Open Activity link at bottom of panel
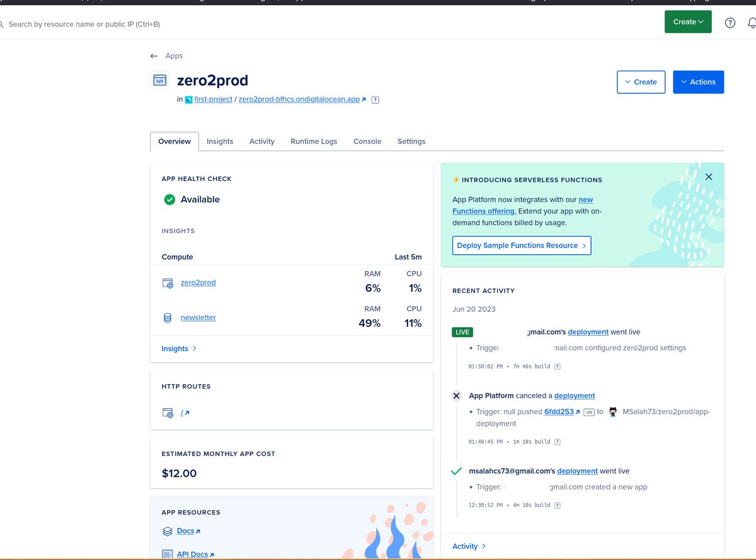756x560 pixels. [469, 546]
